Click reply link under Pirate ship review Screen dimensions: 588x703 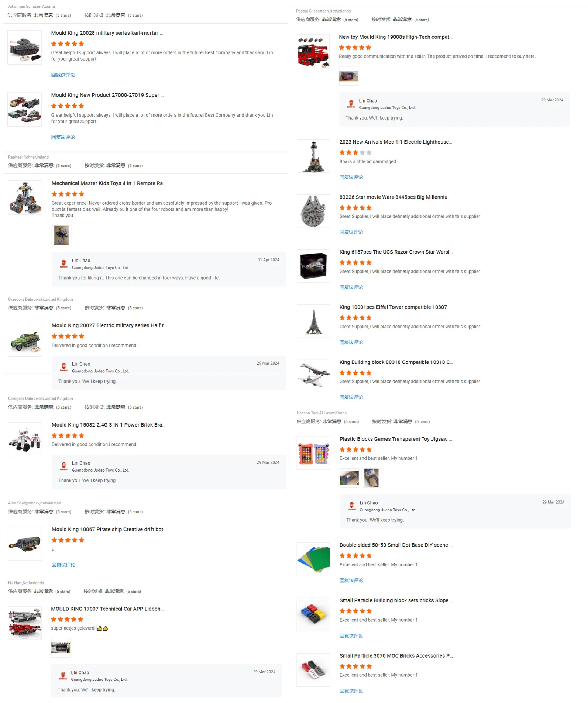pos(63,565)
